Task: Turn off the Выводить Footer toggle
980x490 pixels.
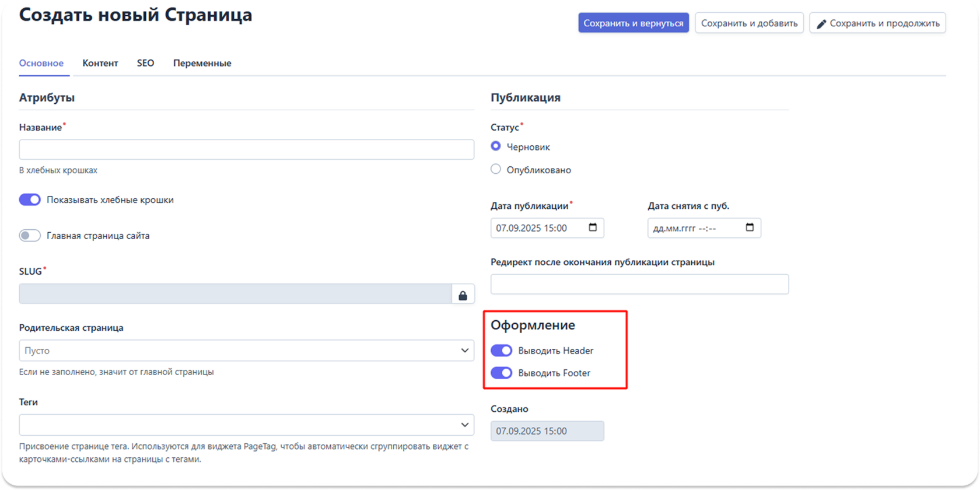Action: (x=501, y=373)
